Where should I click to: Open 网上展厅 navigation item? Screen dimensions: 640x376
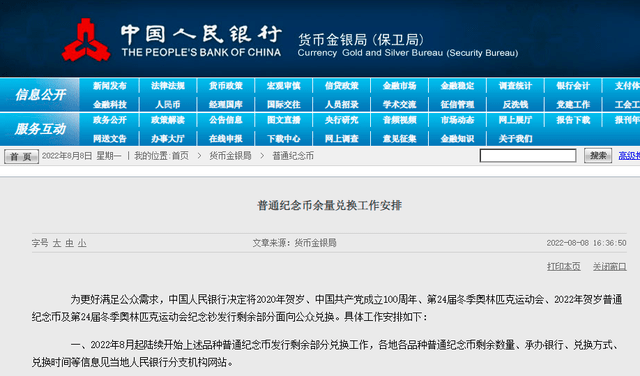(x=516, y=120)
